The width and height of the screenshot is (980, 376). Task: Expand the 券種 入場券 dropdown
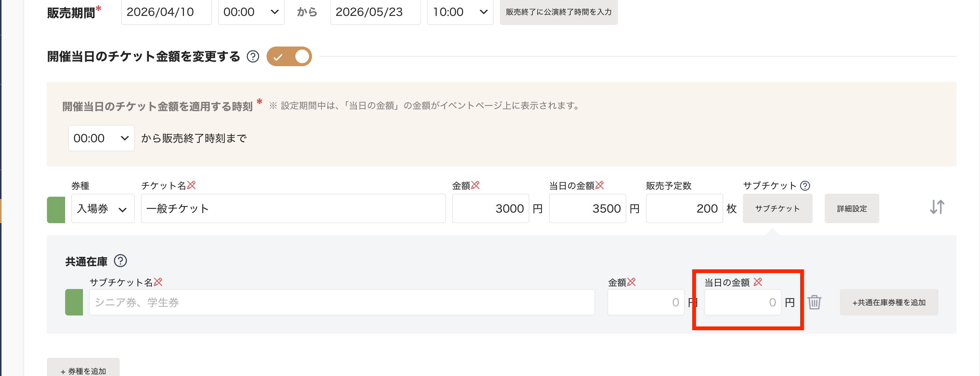103,208
